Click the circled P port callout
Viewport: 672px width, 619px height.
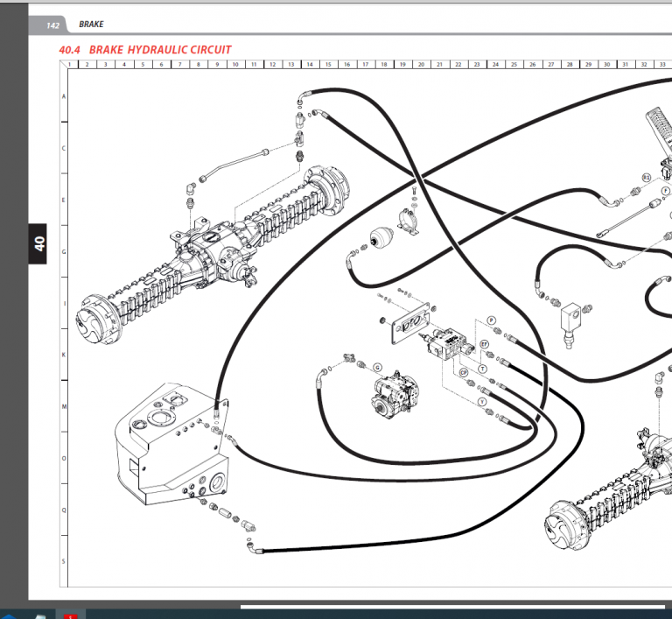(x=492, y=320)
